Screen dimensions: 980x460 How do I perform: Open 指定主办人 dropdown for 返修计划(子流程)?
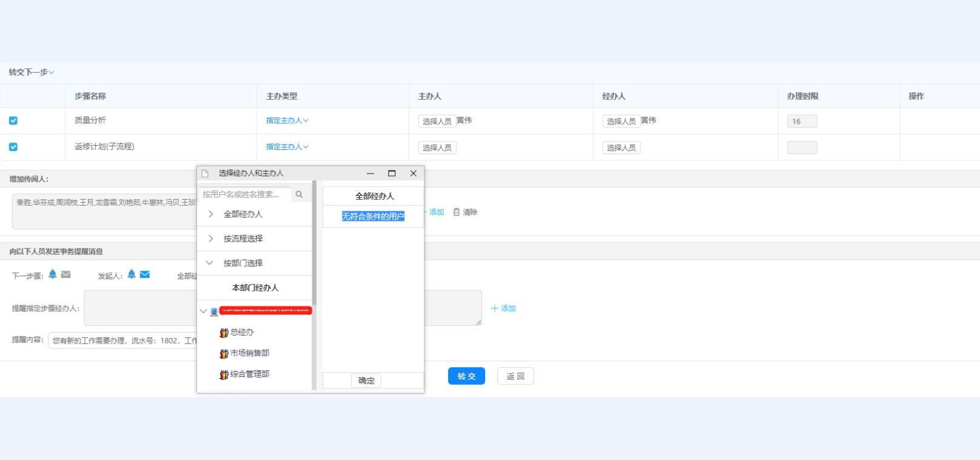click(287, 147)
